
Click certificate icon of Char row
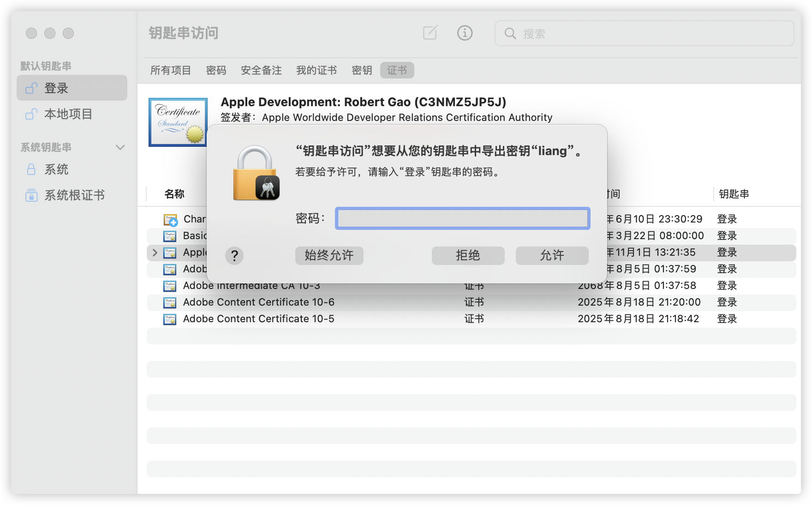pyautogui.click(x=170, y=220)
